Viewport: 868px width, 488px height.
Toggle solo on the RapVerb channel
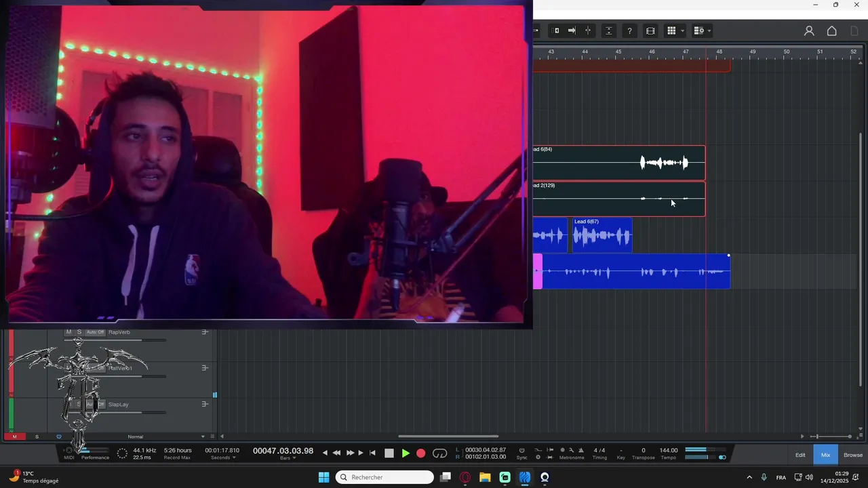click(x=79, y=332)
